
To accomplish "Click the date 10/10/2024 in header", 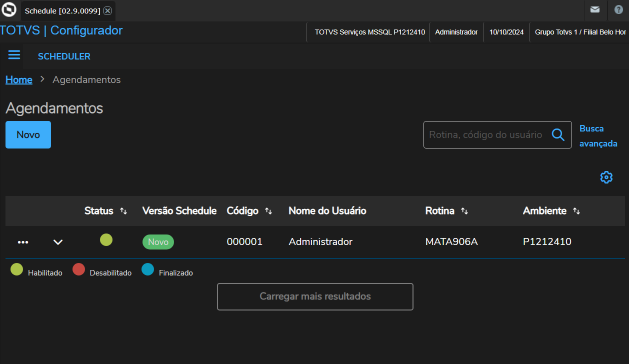I will [506, 32].
